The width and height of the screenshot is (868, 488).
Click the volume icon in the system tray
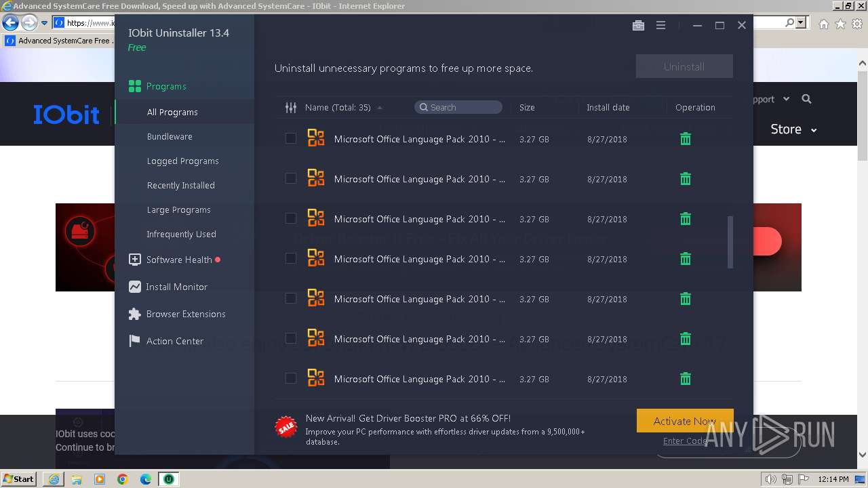(x=770, y=479)
